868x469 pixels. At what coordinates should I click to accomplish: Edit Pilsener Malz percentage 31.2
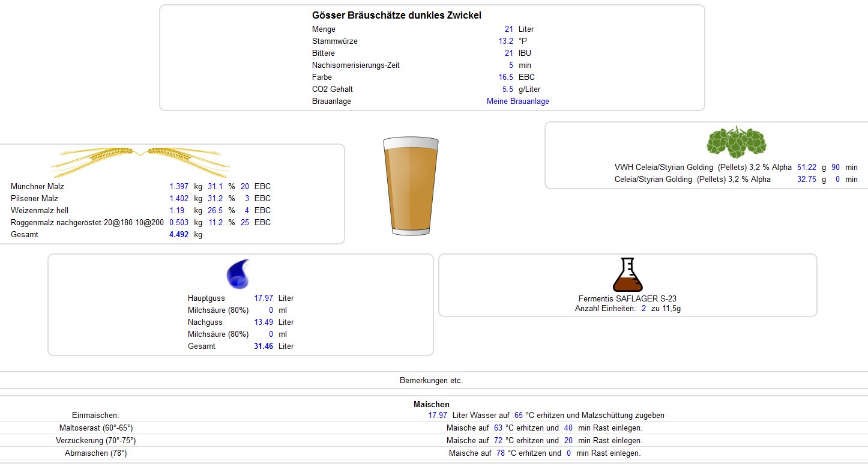point(215,199)
